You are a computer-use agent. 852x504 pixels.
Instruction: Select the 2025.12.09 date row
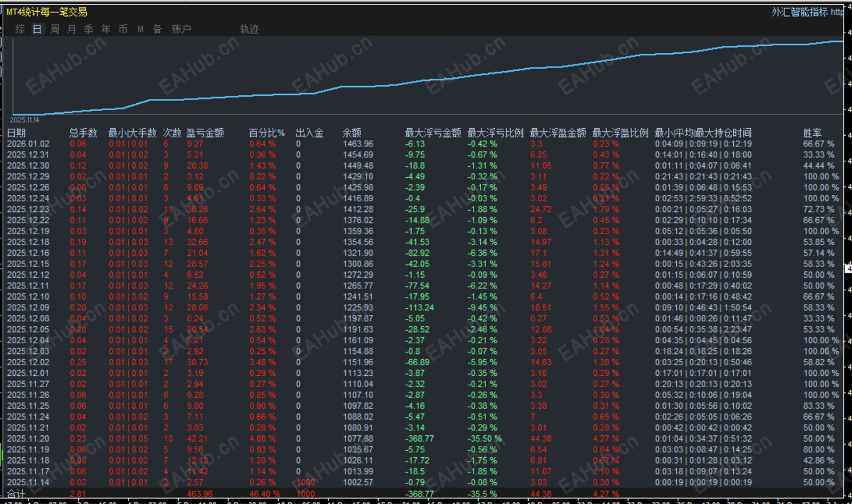[x=28, y=308]
